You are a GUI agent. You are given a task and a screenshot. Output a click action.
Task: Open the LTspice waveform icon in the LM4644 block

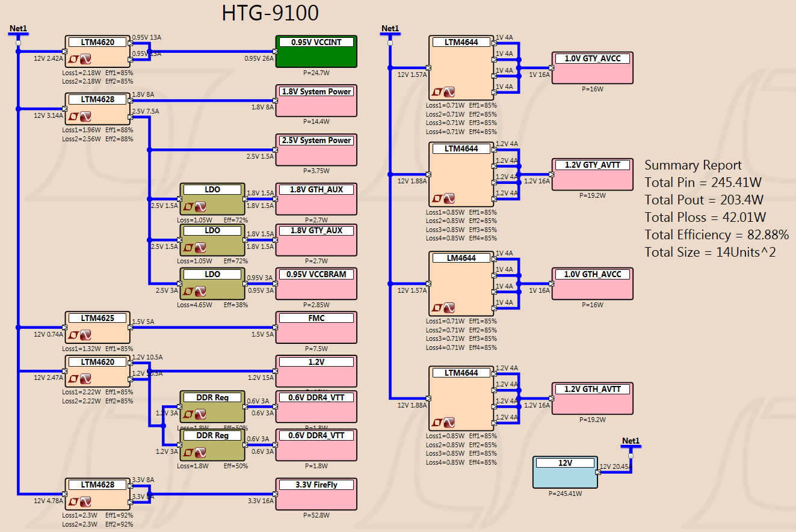pyautogui.click(x=449, y=308)
